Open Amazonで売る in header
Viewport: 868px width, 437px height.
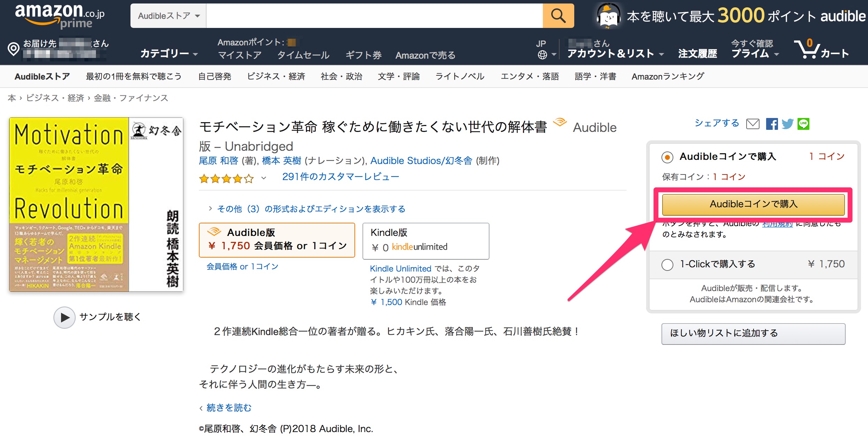tap(425, 55)
